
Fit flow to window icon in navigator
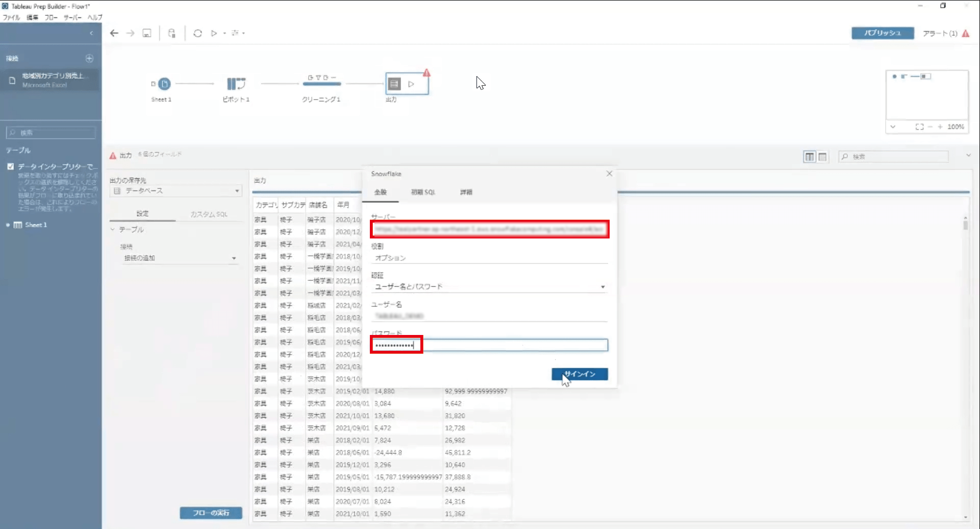click(919, 127)
